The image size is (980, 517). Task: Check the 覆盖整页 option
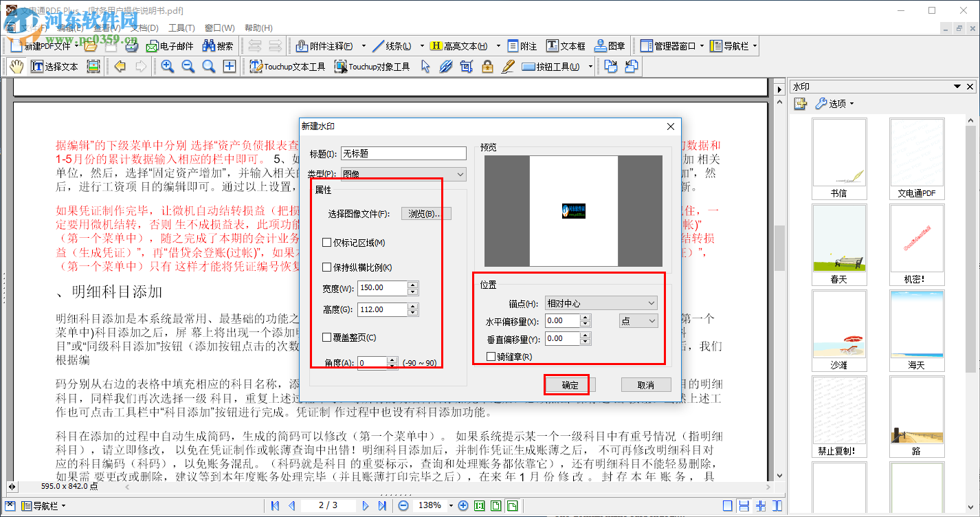tap(327, 338)
